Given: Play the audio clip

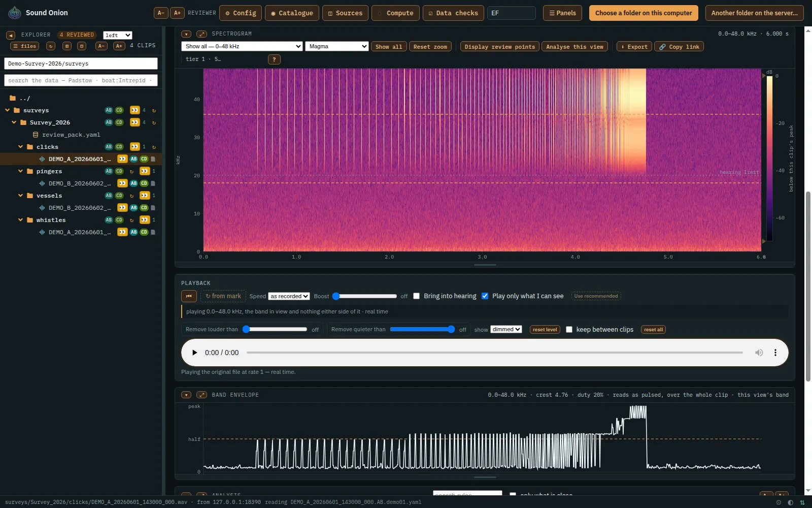Looking at the screenshot, I should [x=194, y=353].
